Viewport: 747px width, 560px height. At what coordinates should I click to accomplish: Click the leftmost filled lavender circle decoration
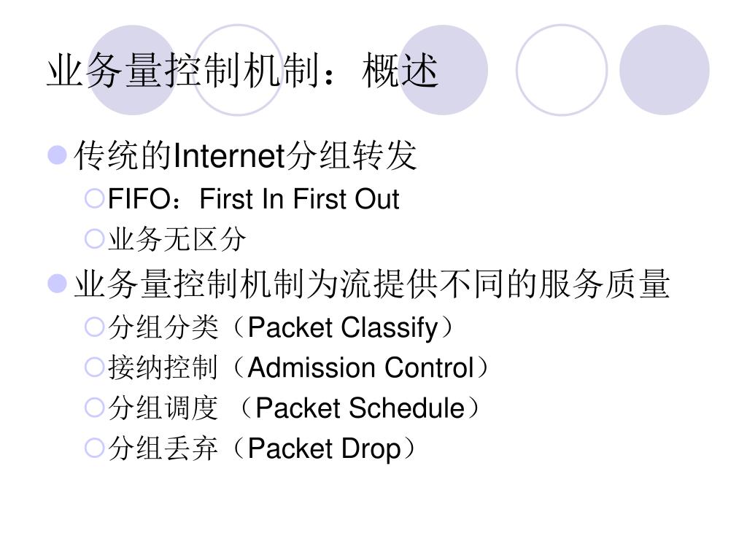[x=133, y=70]
